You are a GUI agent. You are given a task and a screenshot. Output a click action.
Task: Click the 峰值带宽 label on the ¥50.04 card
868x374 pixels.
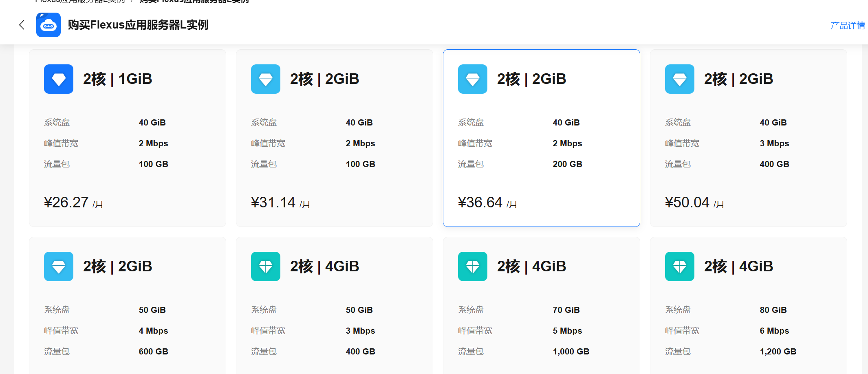(682, 143)
